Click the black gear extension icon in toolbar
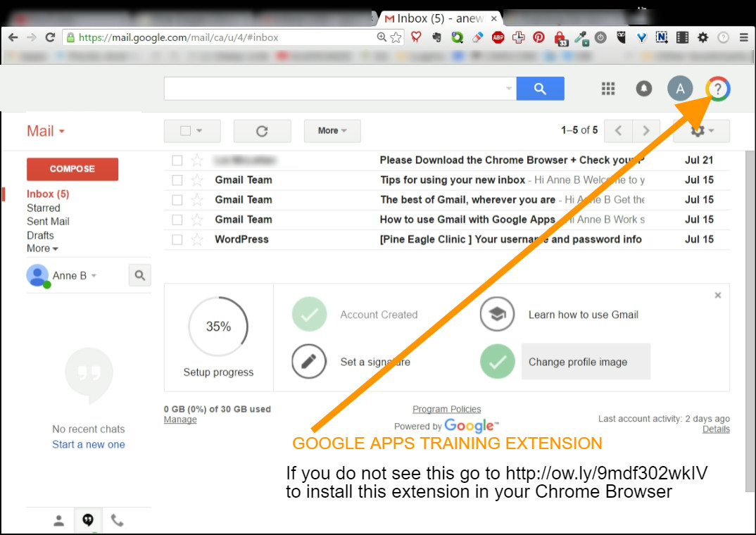 [x=703, y=37]
